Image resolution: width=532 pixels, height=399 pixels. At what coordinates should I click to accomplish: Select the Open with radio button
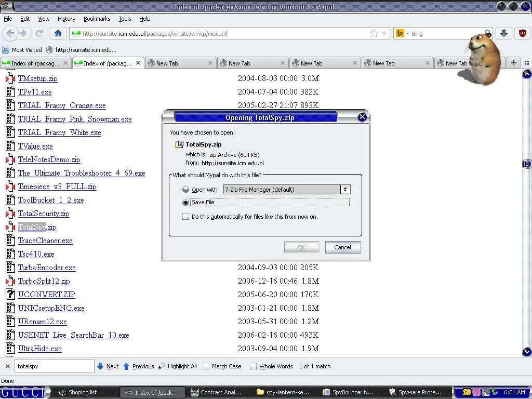point(185,189)
